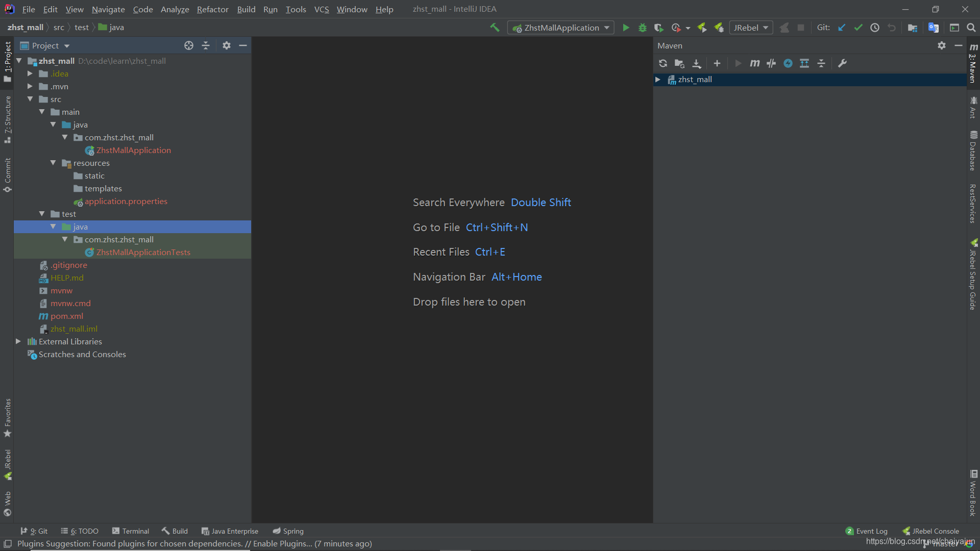Select HELP.md file
This screenshot has height=551, width=980.
pyautogui.click(x=66, y=278)
